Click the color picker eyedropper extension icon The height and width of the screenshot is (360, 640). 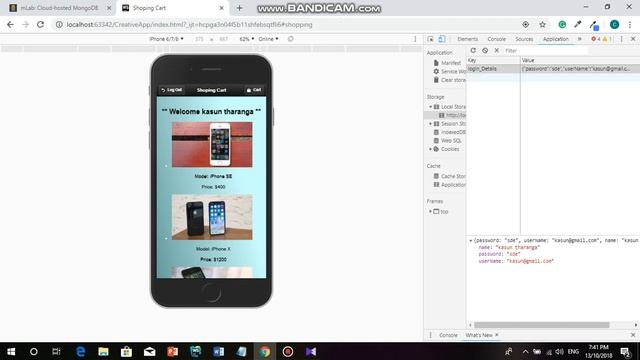[578, 24]
